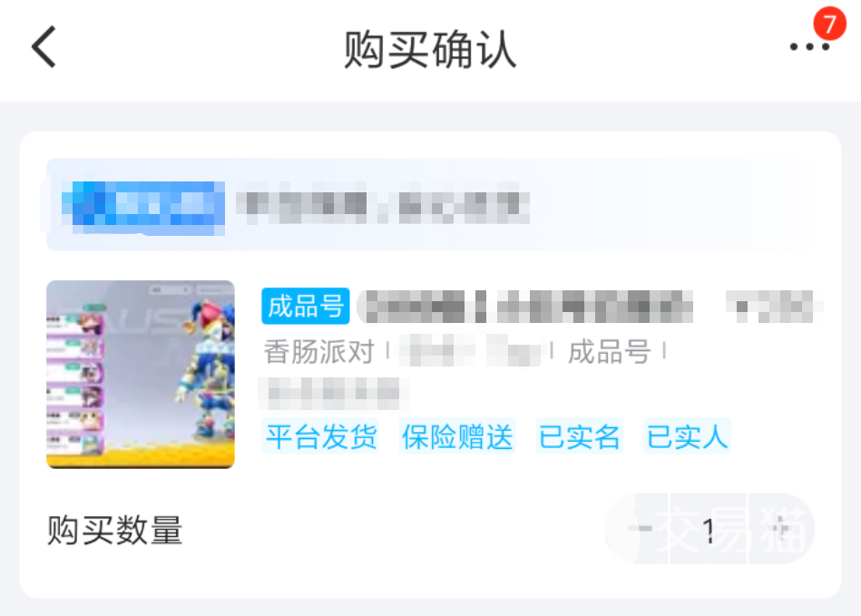Select the 保险赠送 tag
The image size is (861, 616).
(457, 436)
